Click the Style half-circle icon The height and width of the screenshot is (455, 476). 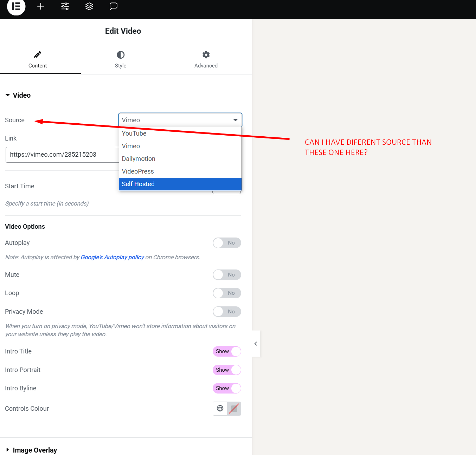click(x=121, y=55)
